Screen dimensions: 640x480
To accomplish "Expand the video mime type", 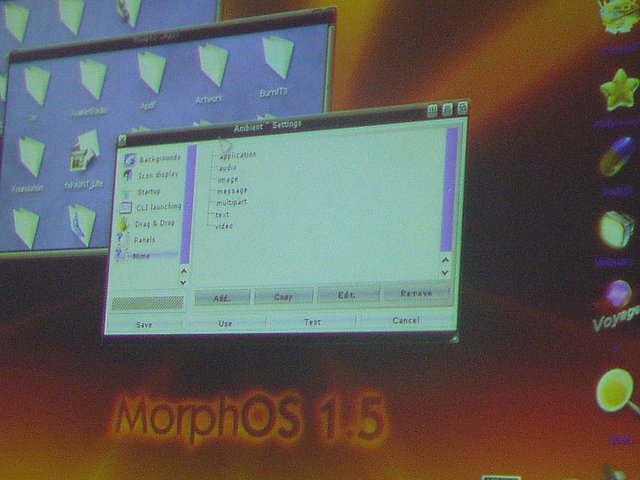I will click(223, 226).
